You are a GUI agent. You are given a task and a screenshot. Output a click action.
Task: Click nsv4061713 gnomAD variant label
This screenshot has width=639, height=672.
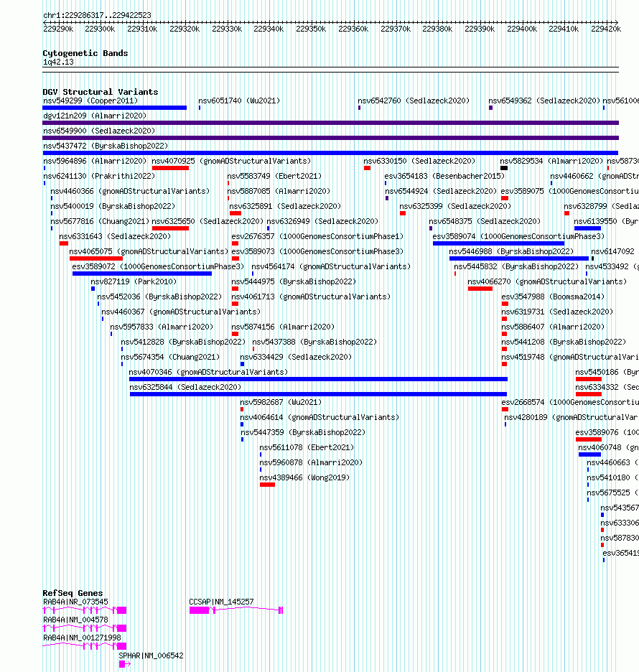(x=311, y=297)
